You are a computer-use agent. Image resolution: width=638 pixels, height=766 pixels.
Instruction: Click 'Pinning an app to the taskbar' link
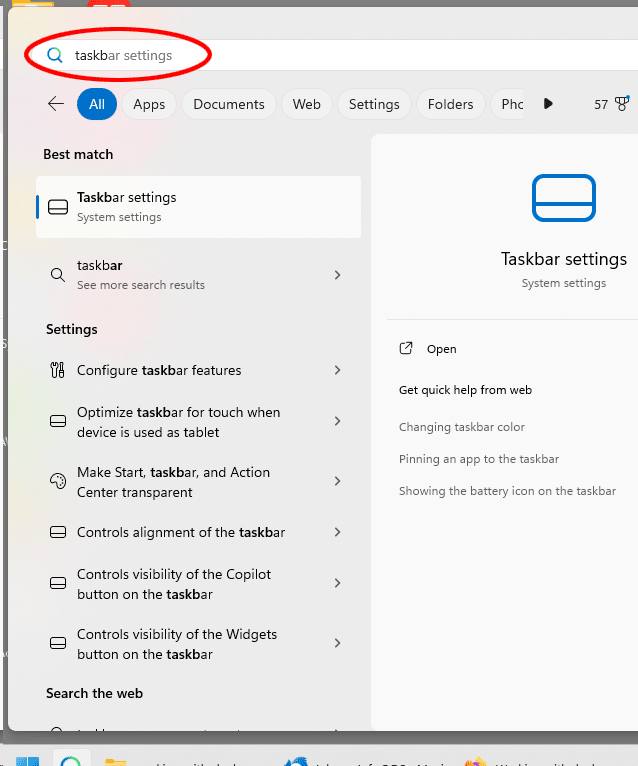tap(478, 459)
